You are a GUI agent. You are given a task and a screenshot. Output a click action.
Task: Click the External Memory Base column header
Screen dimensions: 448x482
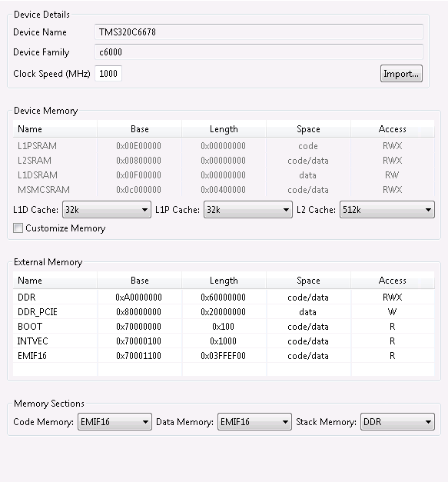(x=140, y=281)
